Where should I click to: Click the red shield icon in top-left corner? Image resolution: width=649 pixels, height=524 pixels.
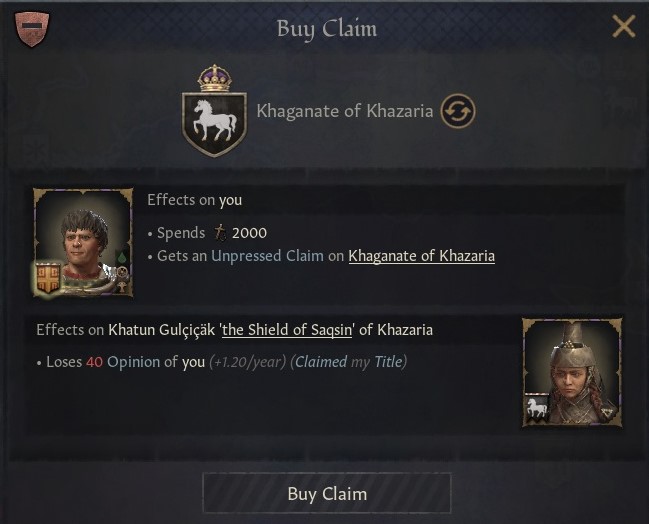click(x=31, y=27)
